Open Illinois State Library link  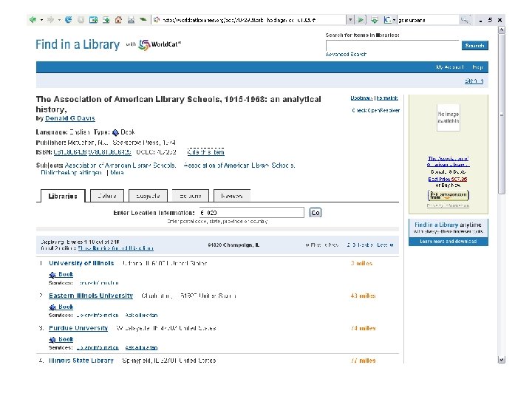pos(81,361)
